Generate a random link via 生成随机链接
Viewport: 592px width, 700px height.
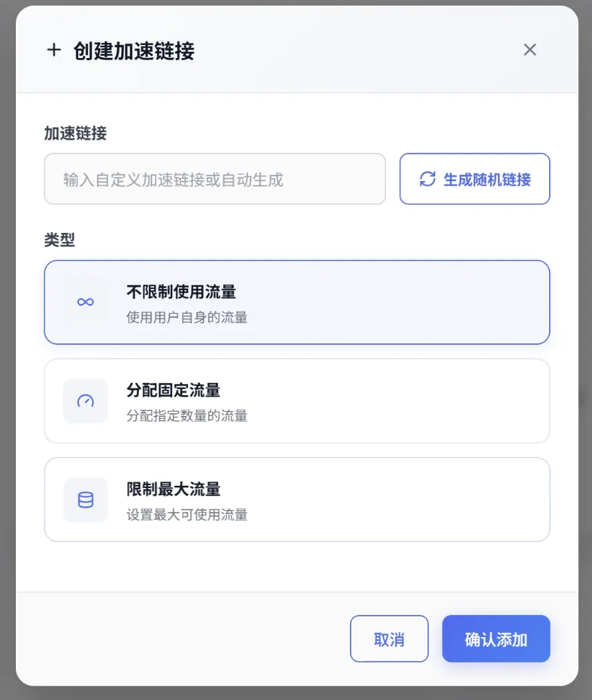[x=474, y=179]
